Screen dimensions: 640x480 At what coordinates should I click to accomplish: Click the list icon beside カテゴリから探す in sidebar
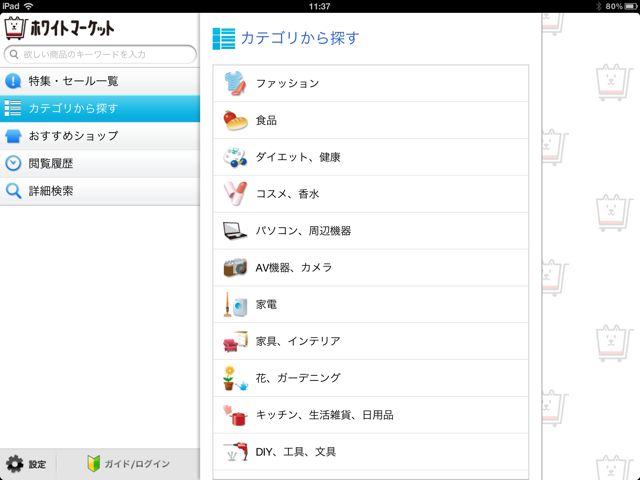pyautogui.click(x=13, y=108)
